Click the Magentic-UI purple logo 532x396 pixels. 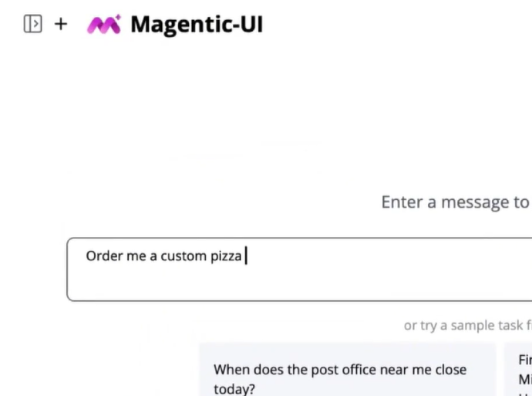pyautogui.click(x=103, y=25)
